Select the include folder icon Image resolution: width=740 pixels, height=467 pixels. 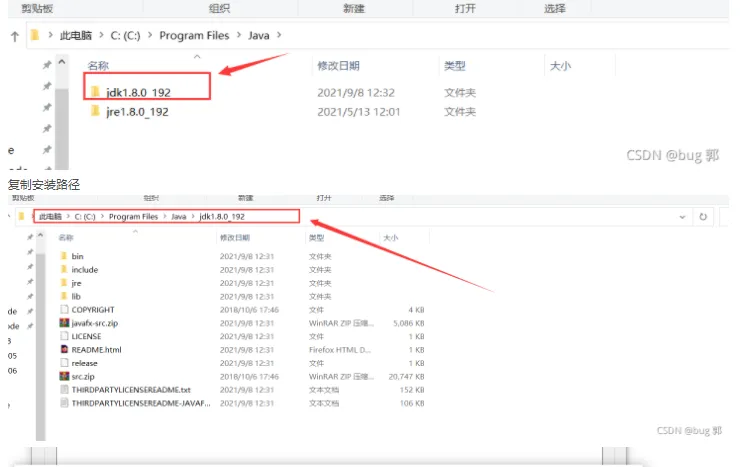tap(64, 269)
